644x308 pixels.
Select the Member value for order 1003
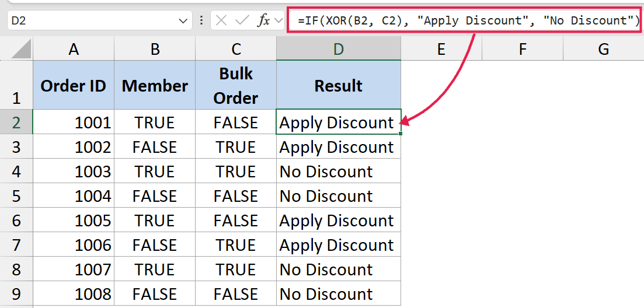tap(155, 171)
